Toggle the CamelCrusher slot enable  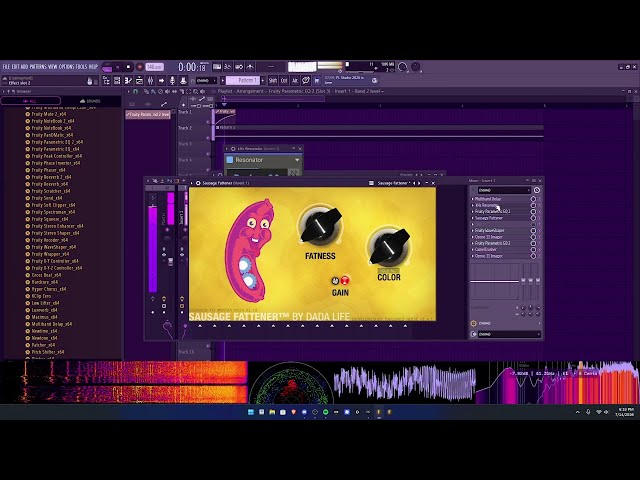pyautogui.click(x=533, y=249)
